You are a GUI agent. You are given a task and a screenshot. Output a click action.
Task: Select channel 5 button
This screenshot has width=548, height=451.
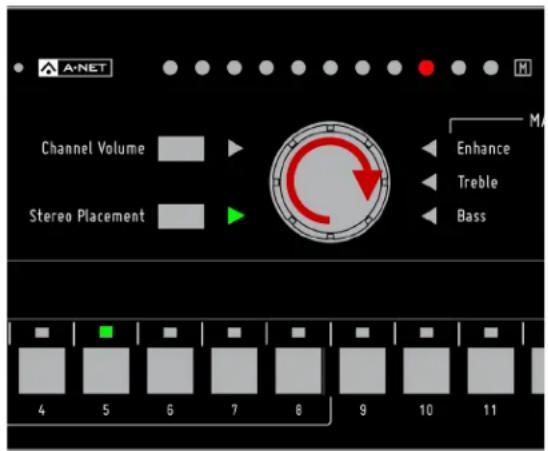point(106,371)
